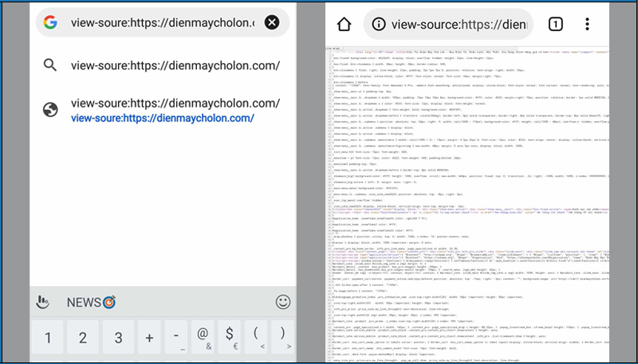Tap the 2 key on keyboard
Image resolution: width=638 pixels, height=364 pixels.
point(83,337)
